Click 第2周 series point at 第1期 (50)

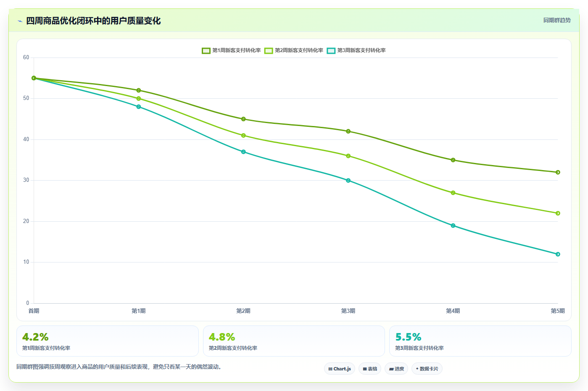coord(139,99)
